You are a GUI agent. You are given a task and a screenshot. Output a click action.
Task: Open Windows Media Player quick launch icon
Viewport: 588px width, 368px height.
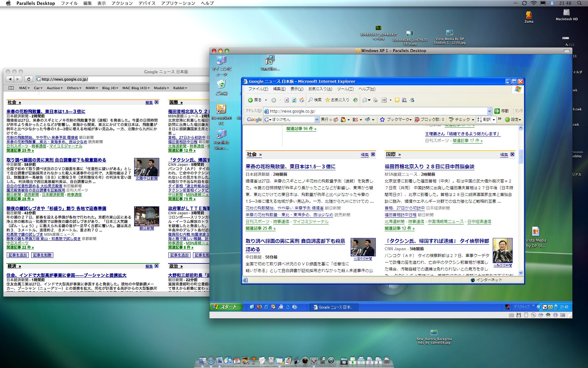click(273, 307)
